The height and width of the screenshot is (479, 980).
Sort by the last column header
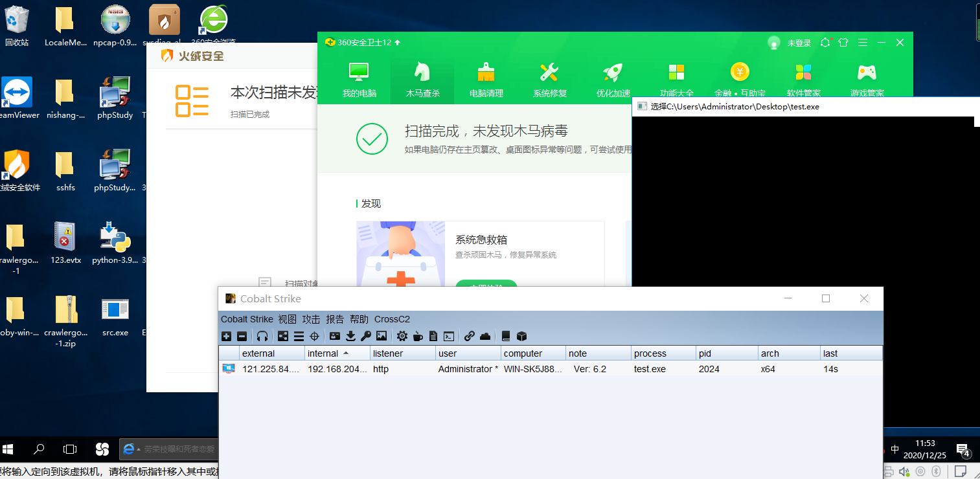click(851, 353)
